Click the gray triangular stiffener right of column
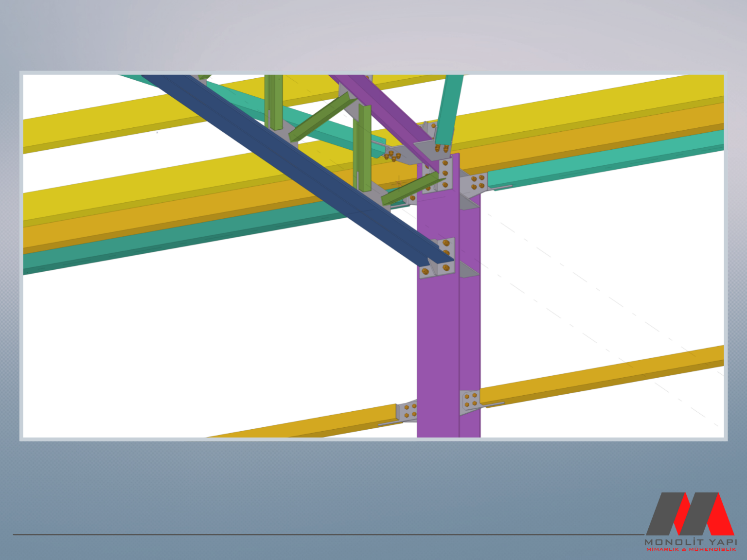 point(468,270)
